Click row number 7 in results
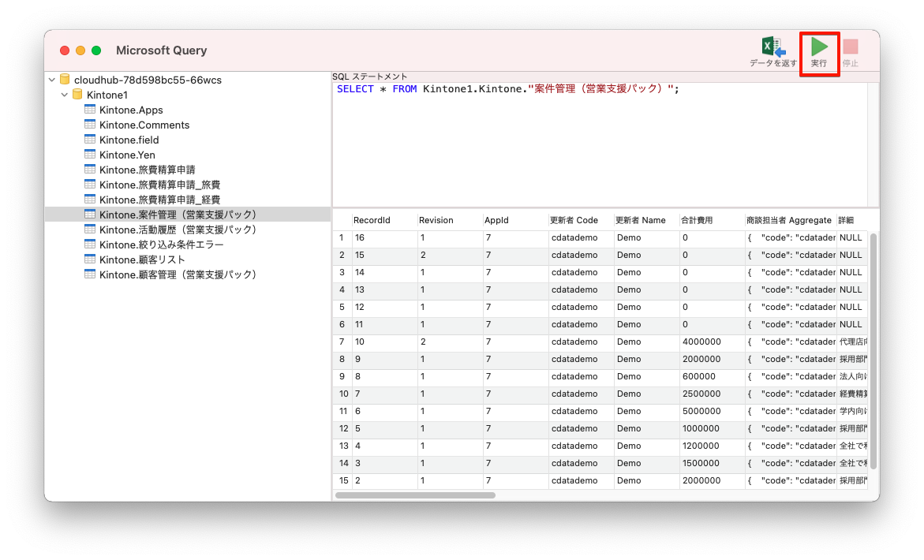The height and width of the screenshot is (560, 924). tap(341, 342)
